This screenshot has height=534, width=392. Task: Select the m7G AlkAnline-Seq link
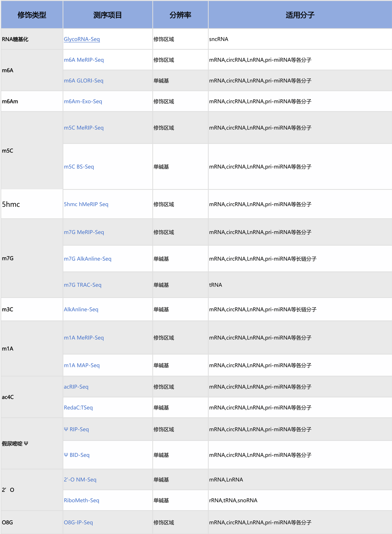click(x=87, y=259)
